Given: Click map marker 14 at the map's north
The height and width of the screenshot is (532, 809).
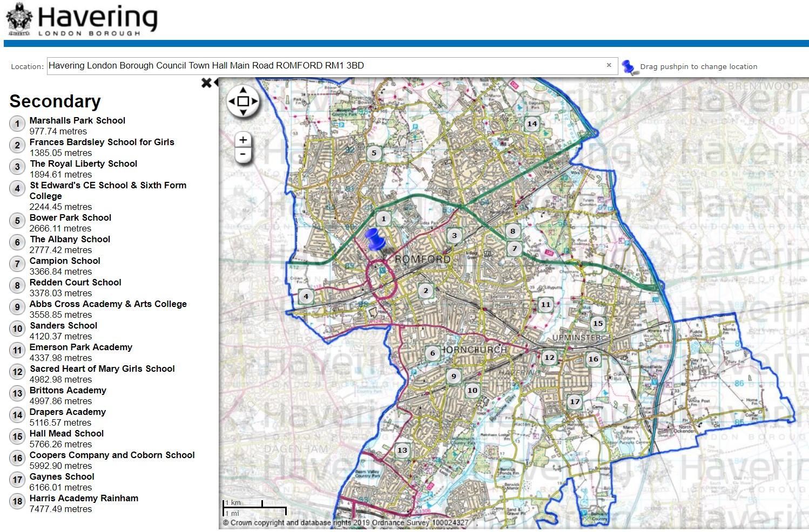Looking at the screenshot, I should point(532,124).
